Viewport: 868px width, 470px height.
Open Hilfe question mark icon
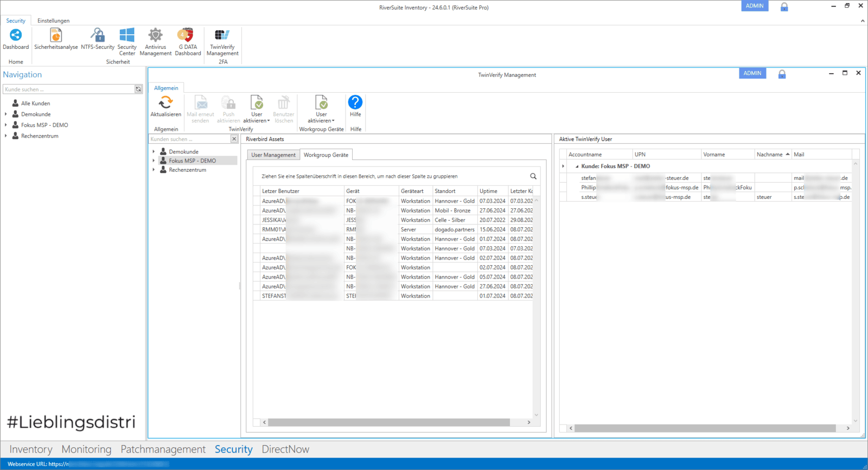click(355, 106)
